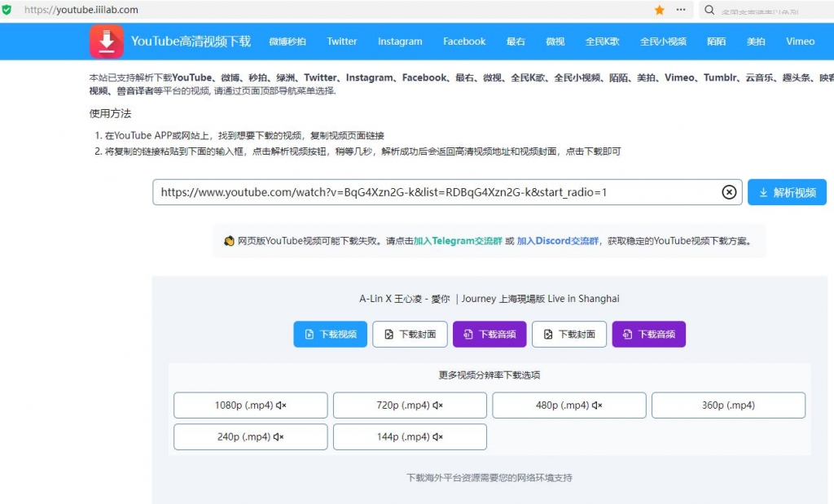This screenshot has width=834, height=504.
Task: Go to the Facebook downloader tab
Action: [x=464, y=41]
